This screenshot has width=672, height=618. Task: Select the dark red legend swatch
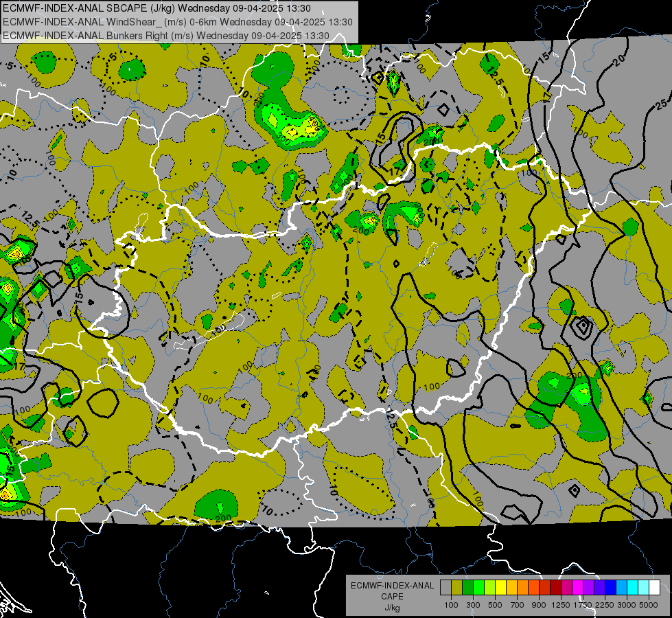pyautogui.click(x=555, y=587)
